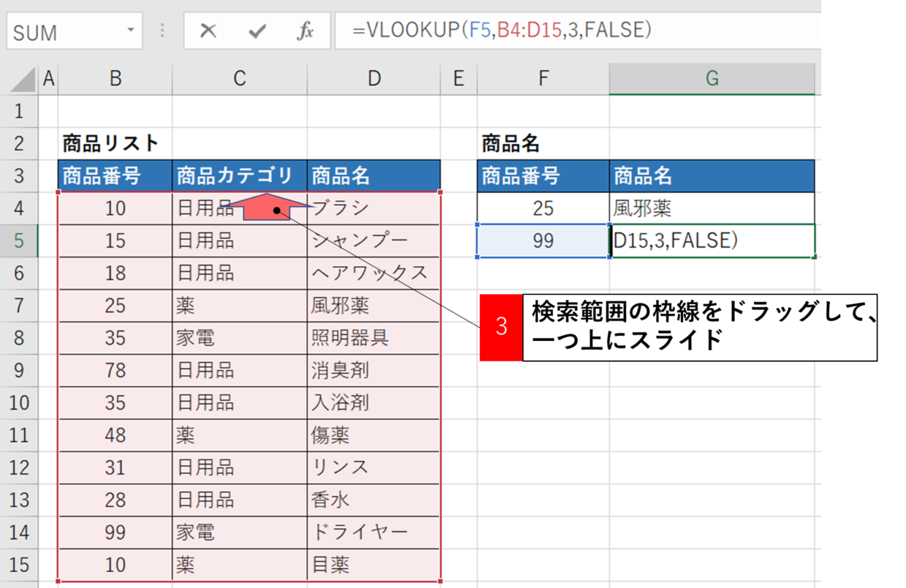Select cell with リンス
Image resolution: width=906 pixels, height=588 pixels.
(x=374, y=467)
